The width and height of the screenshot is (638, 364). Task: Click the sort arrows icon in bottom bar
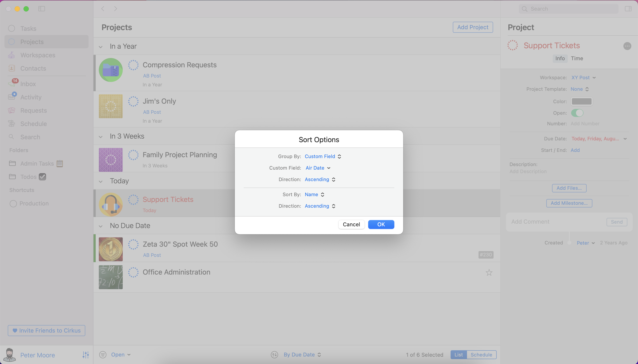pos(274,354)
